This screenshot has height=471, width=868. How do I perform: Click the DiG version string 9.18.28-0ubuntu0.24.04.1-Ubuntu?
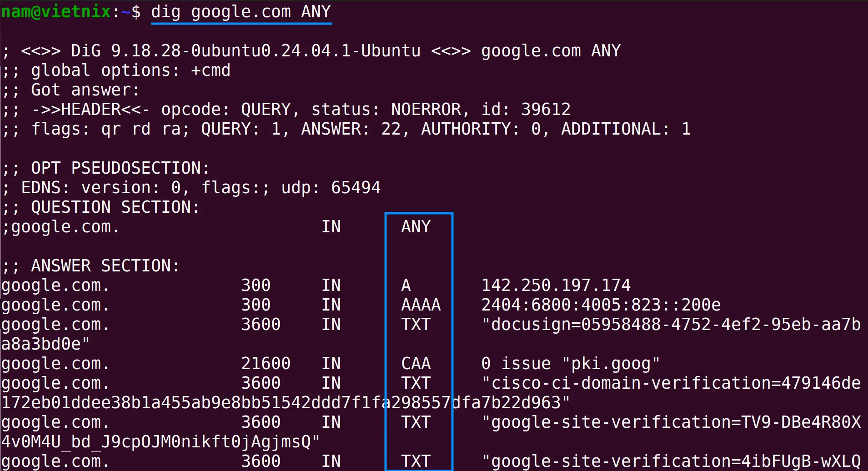tap(266, 51)
